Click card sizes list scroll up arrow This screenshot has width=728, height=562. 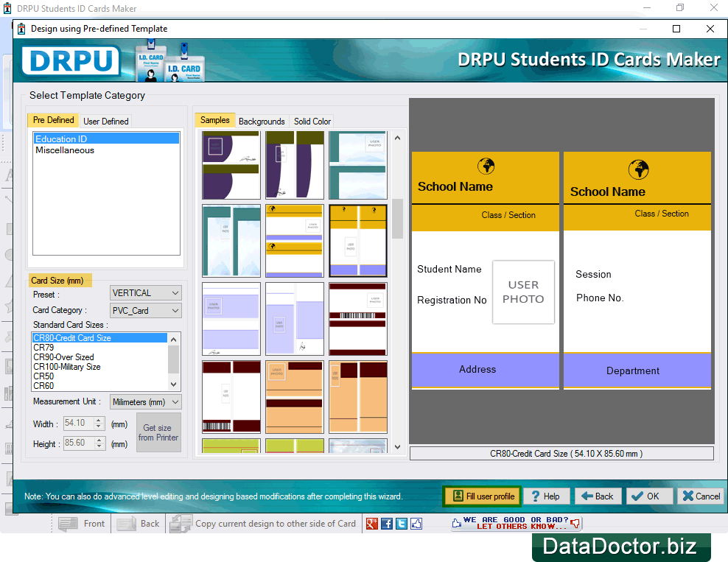coord(174,340)
